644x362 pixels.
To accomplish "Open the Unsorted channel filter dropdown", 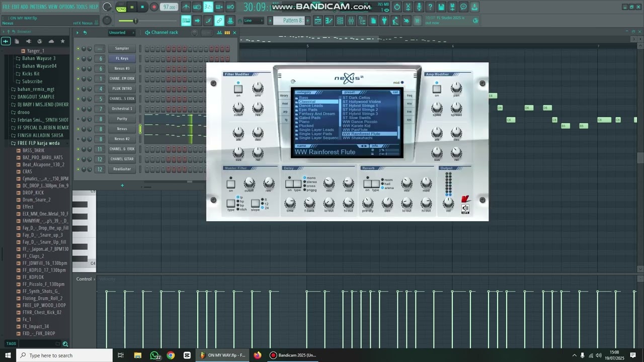I will click(x=121, y=33).
